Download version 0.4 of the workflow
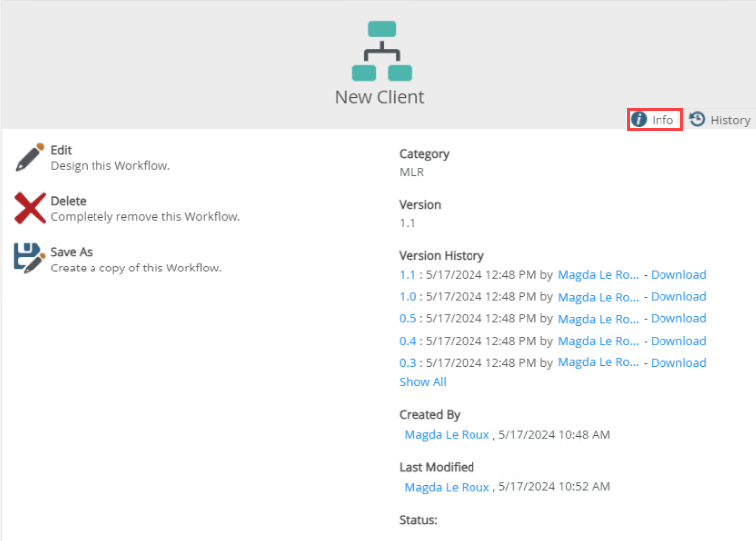The image size is (756, 541). pos(678,341)
